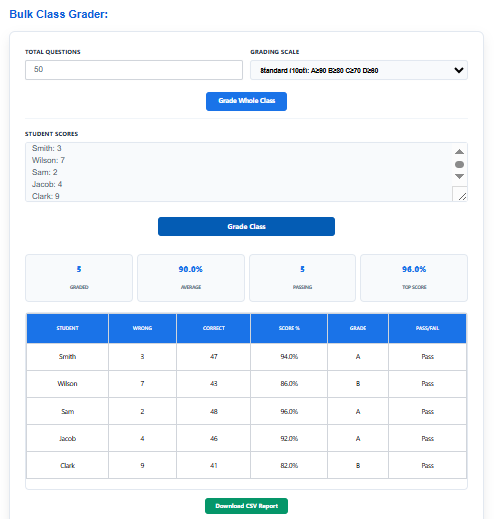Click the 96.0% score cell in Sam's row

[289, 411]
